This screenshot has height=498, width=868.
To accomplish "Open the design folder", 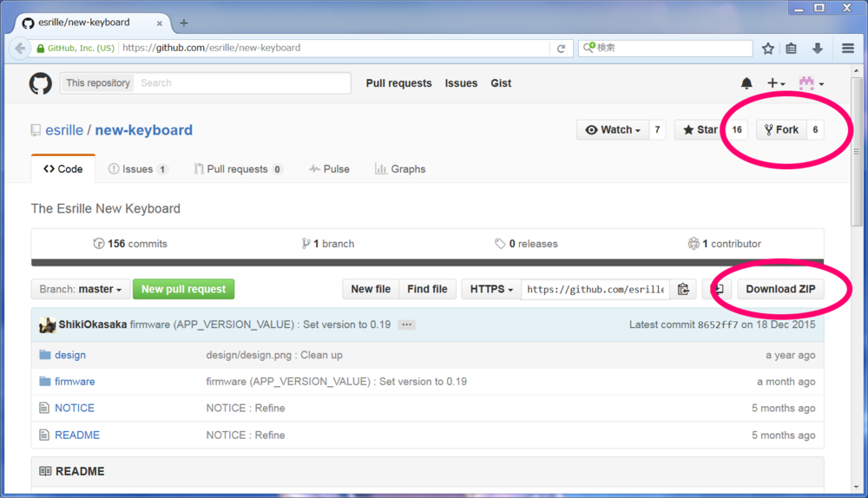I will pos(70,355).
